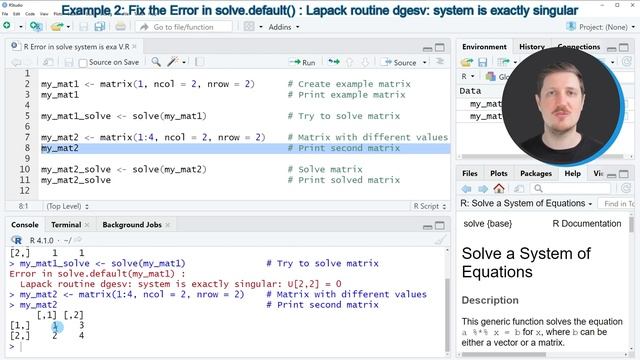
Task: Open the R language dropdown in Environment
Action: coord(468,76)
